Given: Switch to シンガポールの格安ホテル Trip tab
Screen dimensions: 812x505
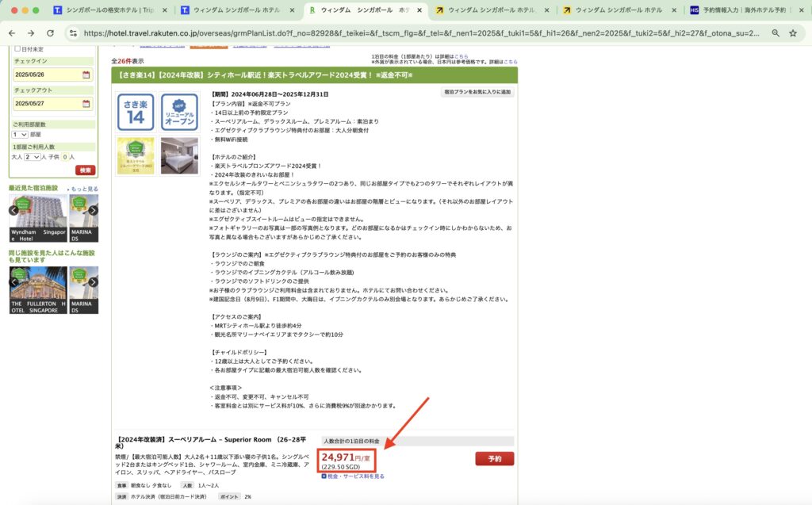Looking at the screenshot, I should point(109,10).
